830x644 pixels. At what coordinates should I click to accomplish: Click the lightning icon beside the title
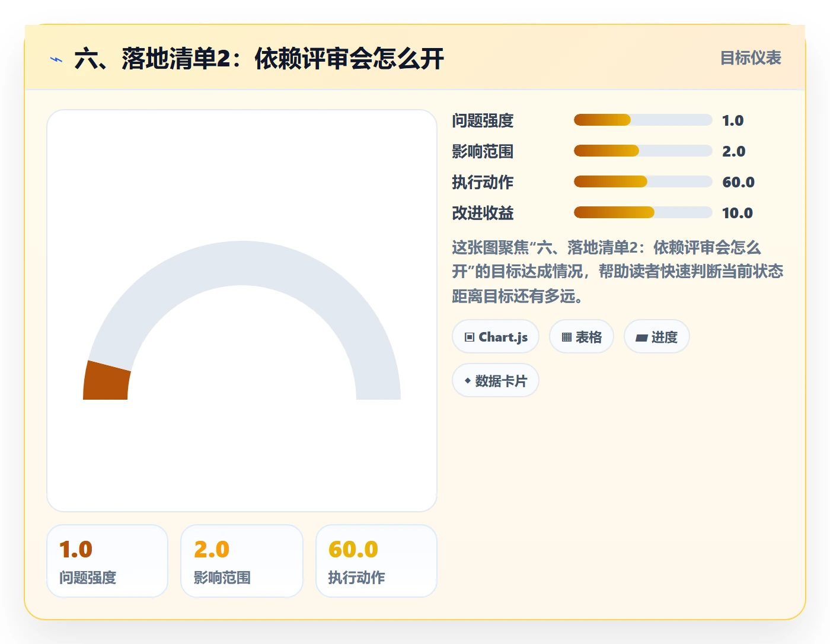coord(56,59)
